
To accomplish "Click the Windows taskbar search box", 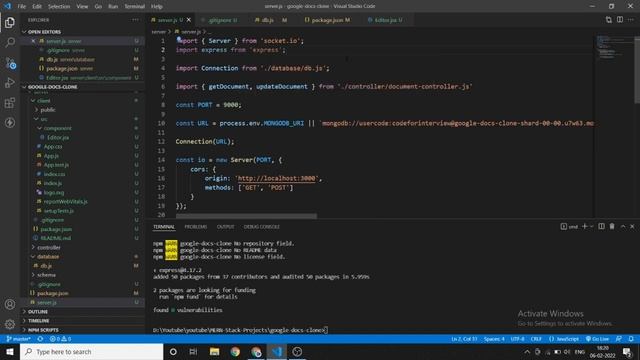I will coord(91,351).
